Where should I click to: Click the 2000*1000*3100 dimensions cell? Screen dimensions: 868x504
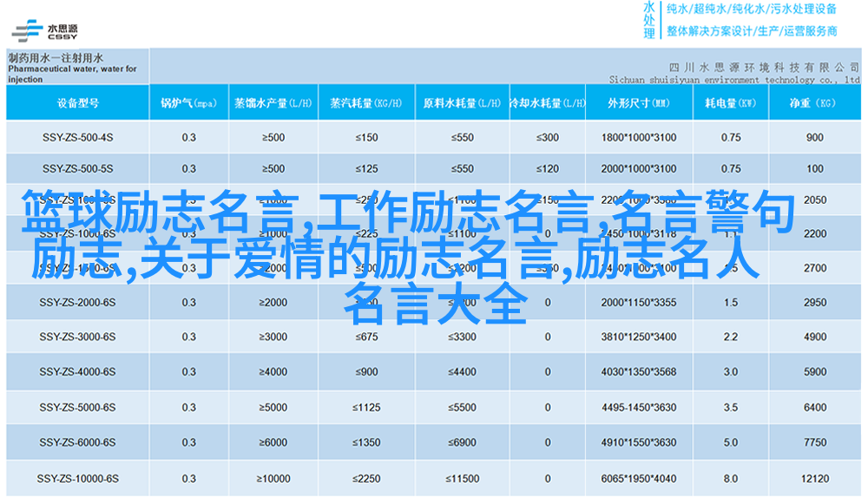coord(639,169)
